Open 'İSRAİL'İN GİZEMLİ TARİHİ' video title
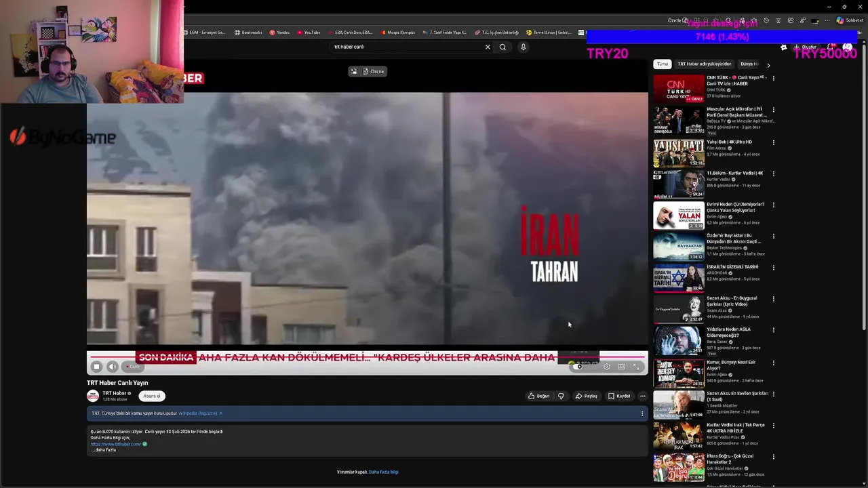 [732, 267]
